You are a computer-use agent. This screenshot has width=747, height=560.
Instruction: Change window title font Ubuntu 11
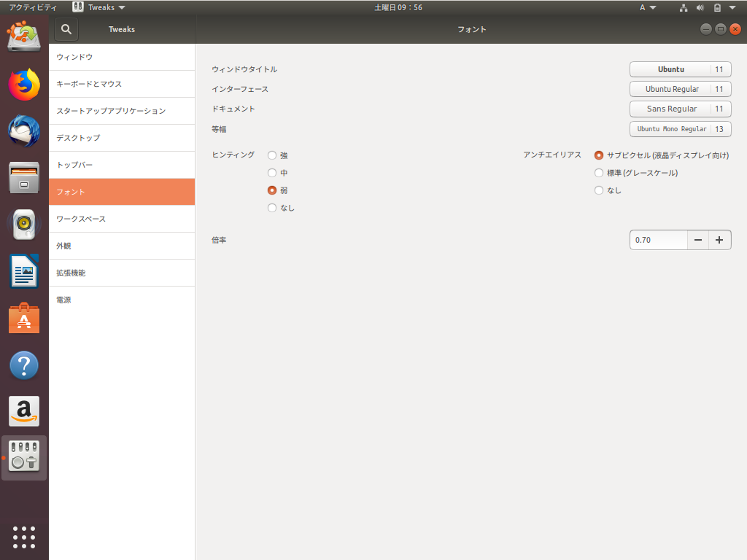tap(681, 69)
